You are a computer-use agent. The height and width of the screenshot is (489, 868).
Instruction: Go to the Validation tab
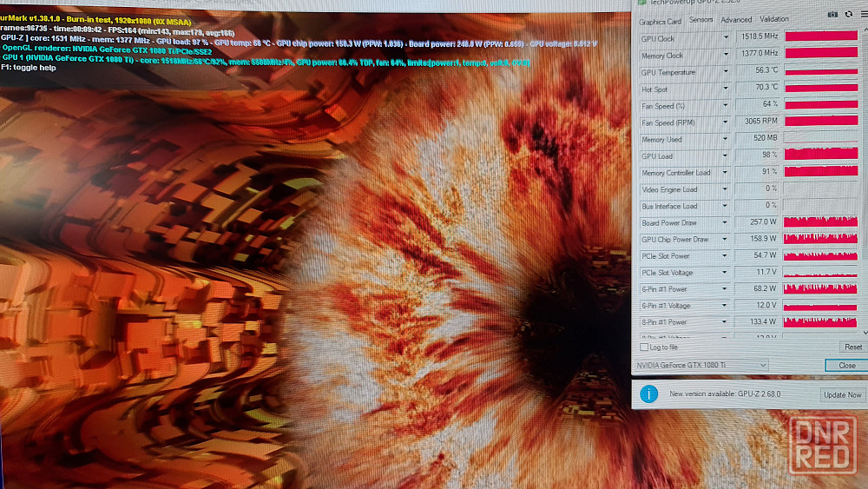(774, 19)
